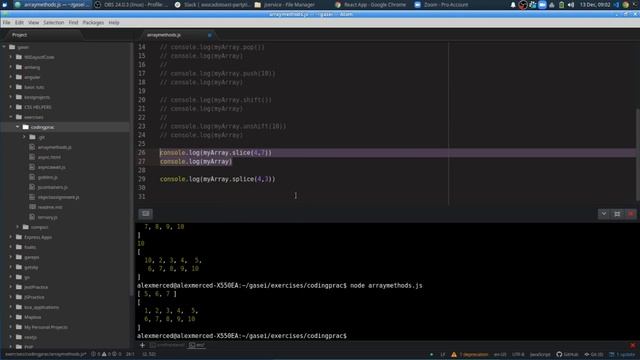Screen dimensions: 640x360
Task: Open the Packages menu
Action: point(93,22)
